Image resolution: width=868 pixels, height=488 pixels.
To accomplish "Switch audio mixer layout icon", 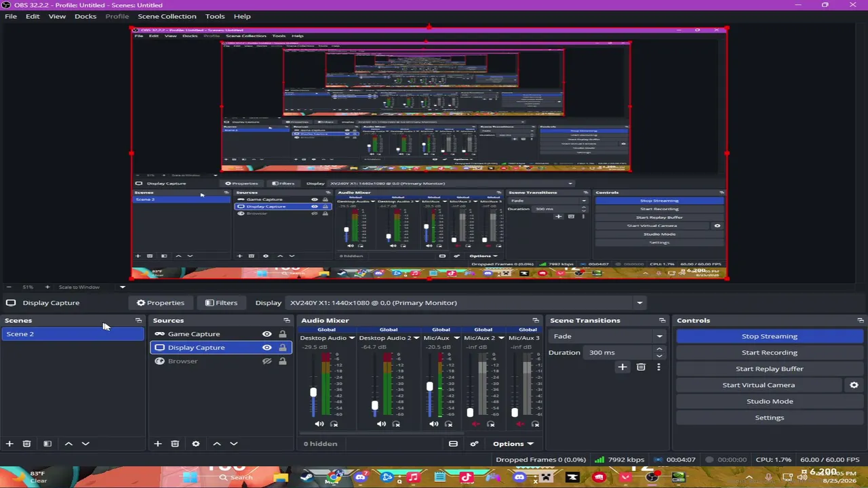I will 453,444.
